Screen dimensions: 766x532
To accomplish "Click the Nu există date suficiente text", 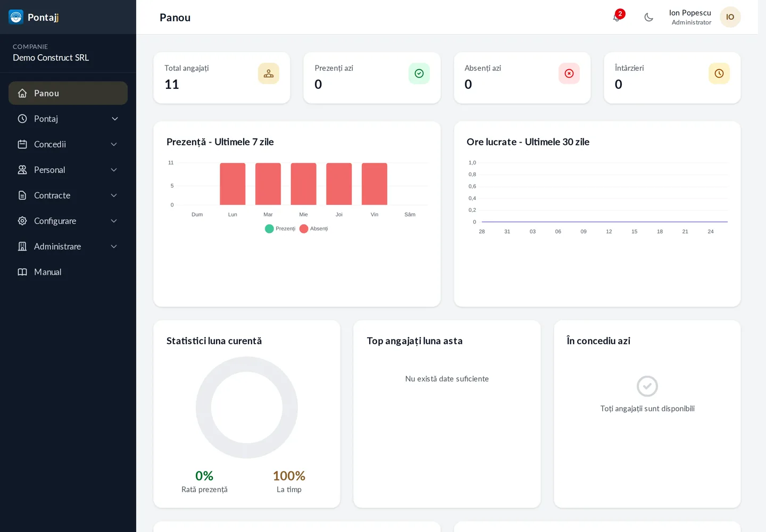I will click(x=447, y=379).
